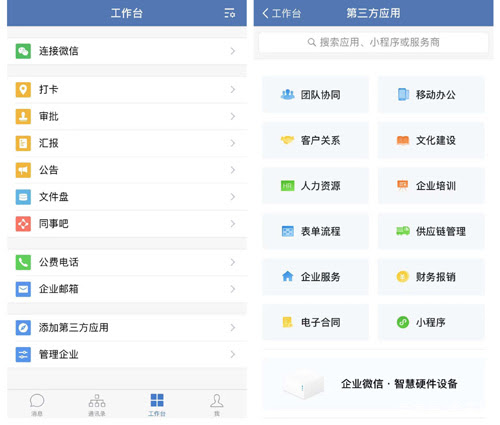
Task: Tap the green WeChat icon for 连接微信
Action: click(x=23, y=51)
